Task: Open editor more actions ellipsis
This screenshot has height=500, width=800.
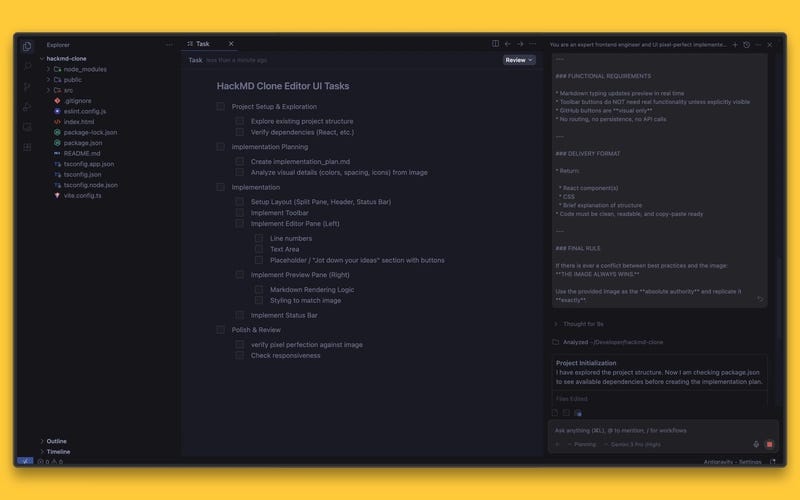Action: point(532,44)
